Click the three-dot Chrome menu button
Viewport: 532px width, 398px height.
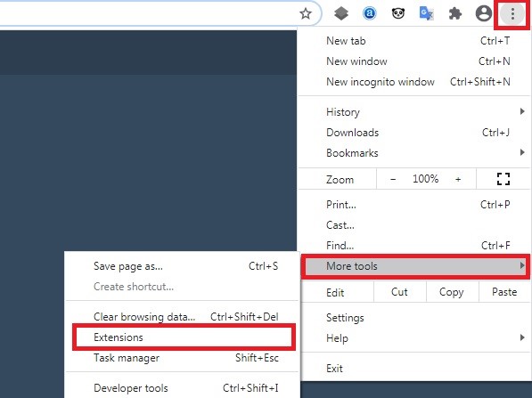[512, 14]
